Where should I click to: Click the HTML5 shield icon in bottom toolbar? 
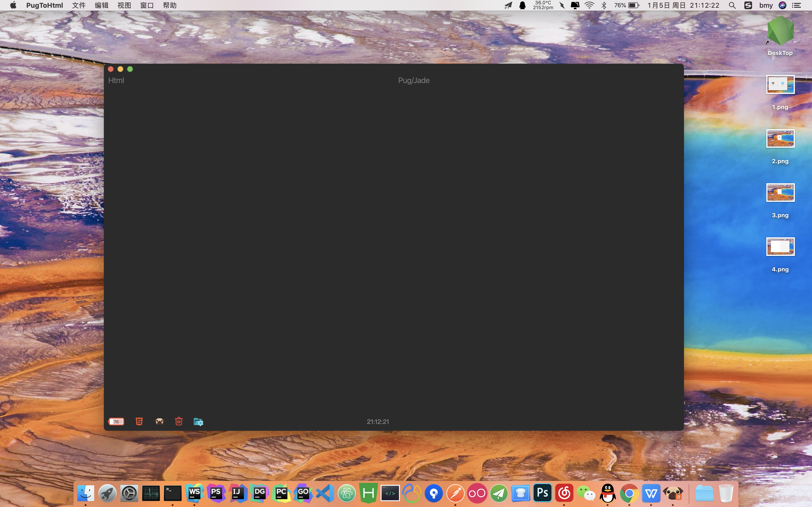click(139, 422)
